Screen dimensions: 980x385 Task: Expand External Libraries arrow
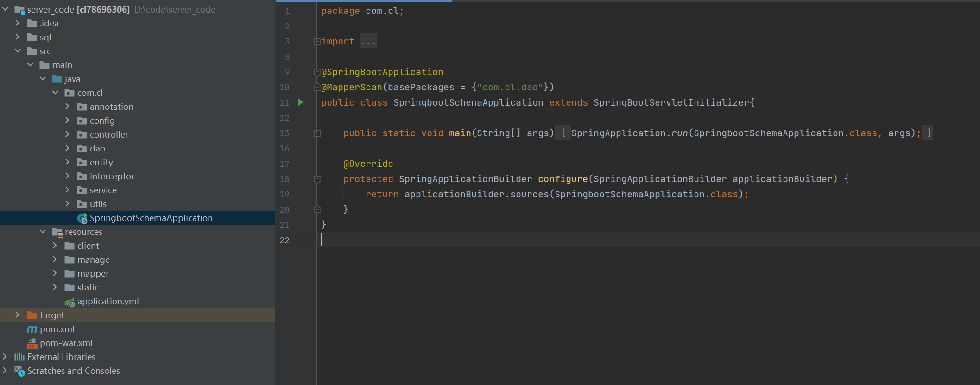(x=5, y=356)
